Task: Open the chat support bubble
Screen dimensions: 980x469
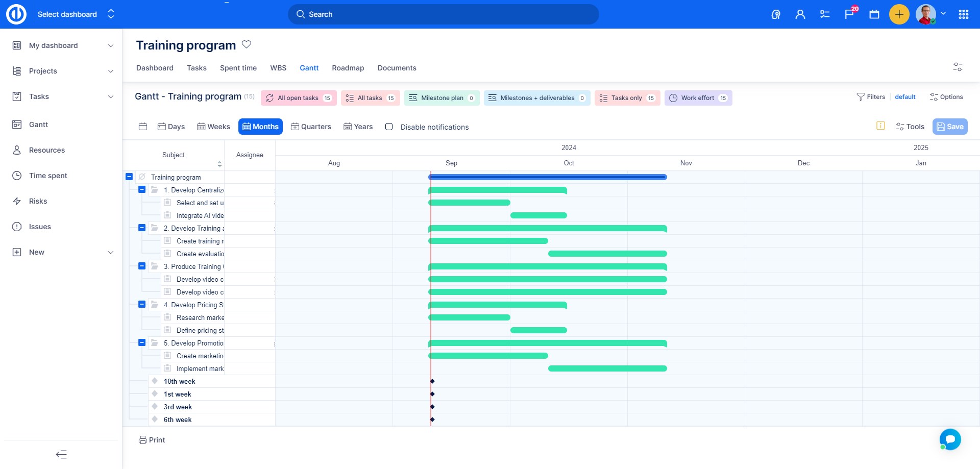Action: click(950, 439)
